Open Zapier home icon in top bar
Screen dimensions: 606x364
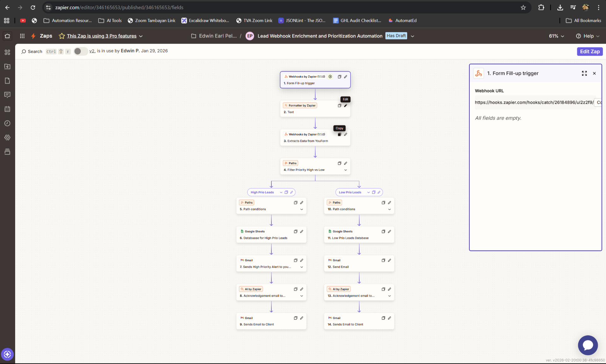click(7, 36)
